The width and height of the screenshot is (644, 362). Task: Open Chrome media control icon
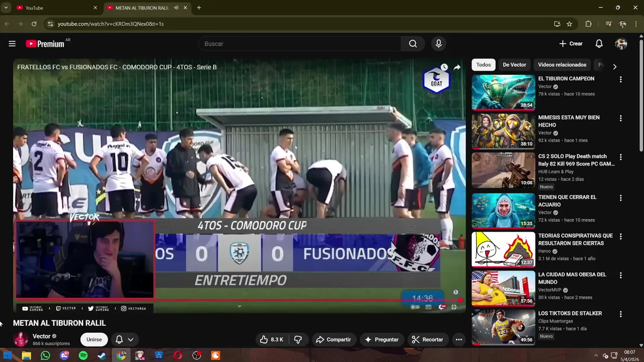pos(608,24)
